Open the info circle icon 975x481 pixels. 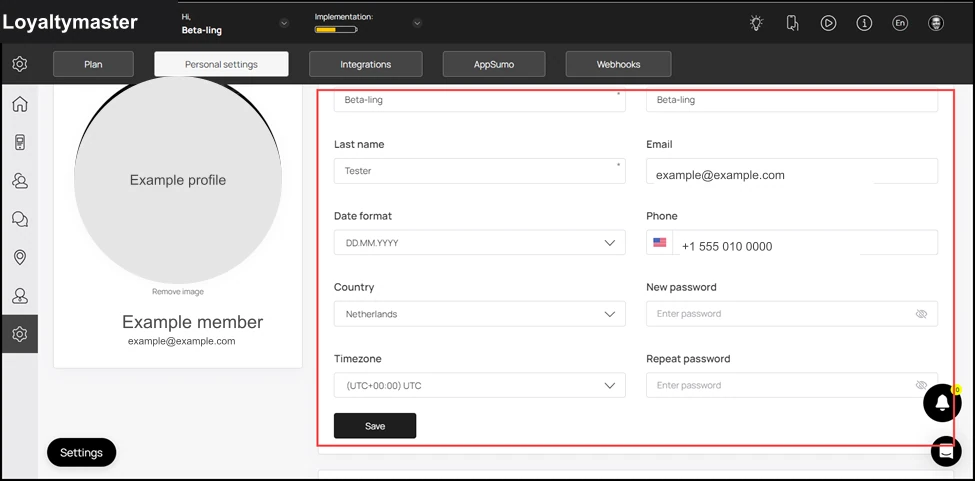click(864, 24)
